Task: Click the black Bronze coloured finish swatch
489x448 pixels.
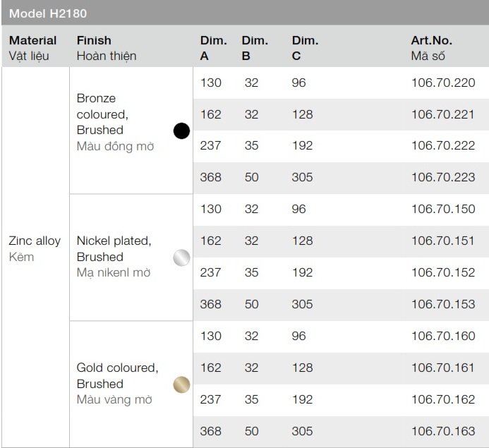Action: click(181, 131)
